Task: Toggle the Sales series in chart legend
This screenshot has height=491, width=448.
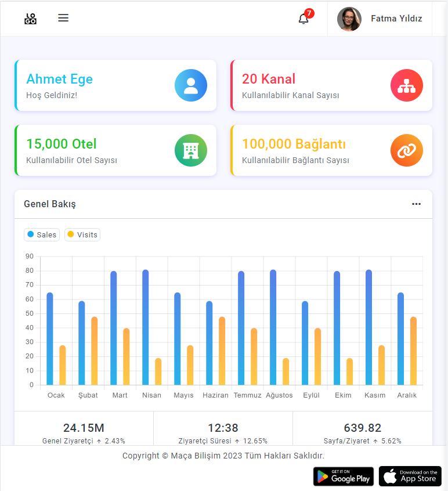Action: 42,234
